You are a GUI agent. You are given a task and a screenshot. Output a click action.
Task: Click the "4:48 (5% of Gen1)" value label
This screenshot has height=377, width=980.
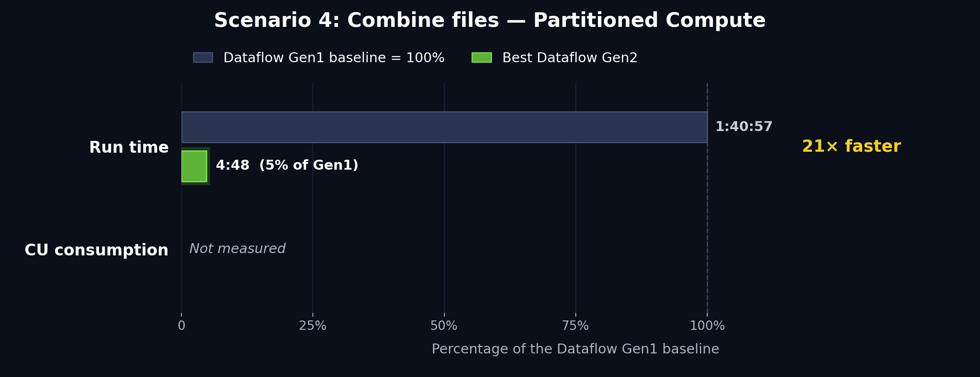(287, 165)
